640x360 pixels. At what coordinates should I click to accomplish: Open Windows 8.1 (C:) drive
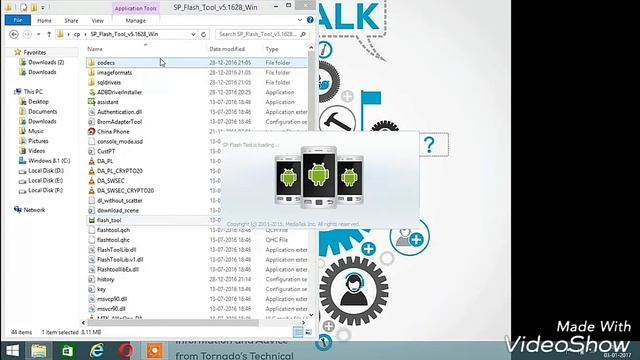tap(49, 161)
